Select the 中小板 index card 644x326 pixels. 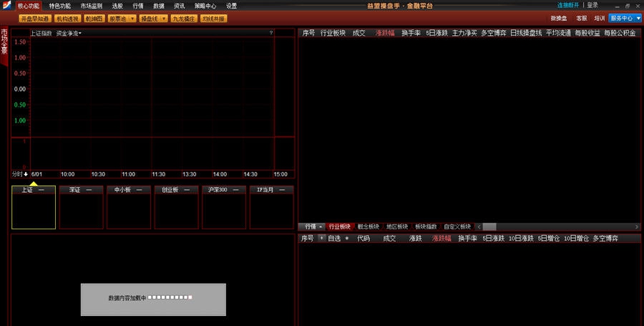click(x=129, y=207)
